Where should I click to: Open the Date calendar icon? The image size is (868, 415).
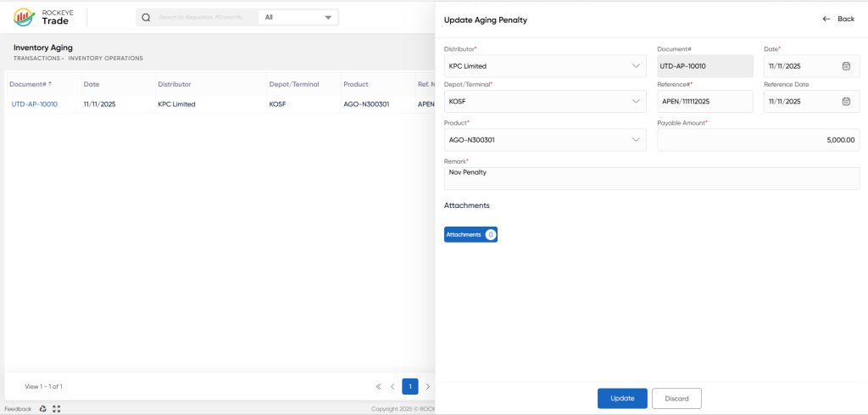[846, 66]
